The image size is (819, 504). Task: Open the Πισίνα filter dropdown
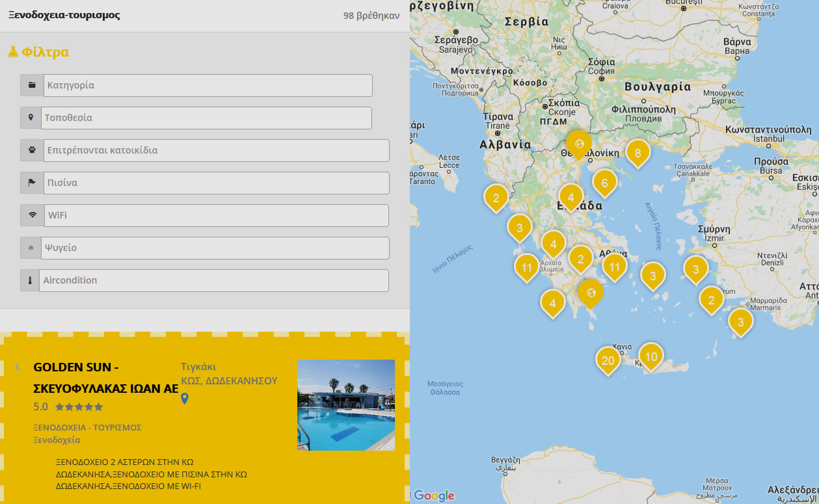(x=216, y=183)
